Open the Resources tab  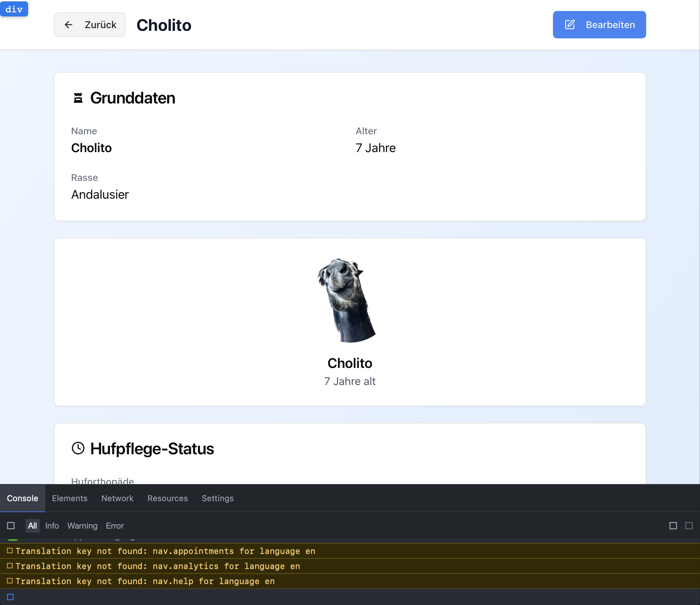pyautogui.click(x=168, y=498)
